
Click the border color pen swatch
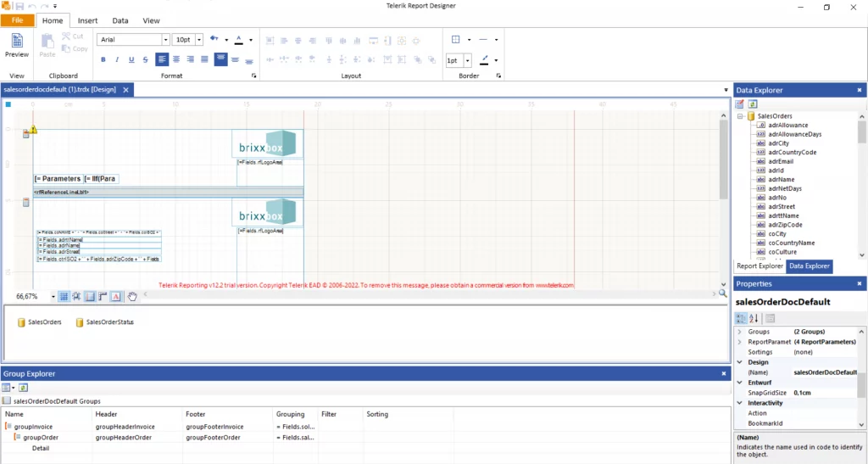(x=484, y=59)
